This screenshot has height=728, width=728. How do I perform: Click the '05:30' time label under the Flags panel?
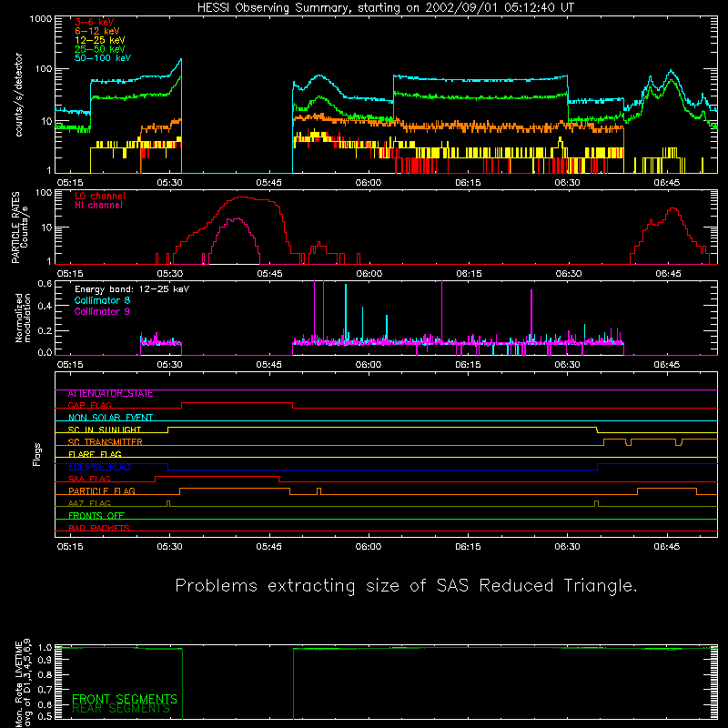(x=169, y=547)
